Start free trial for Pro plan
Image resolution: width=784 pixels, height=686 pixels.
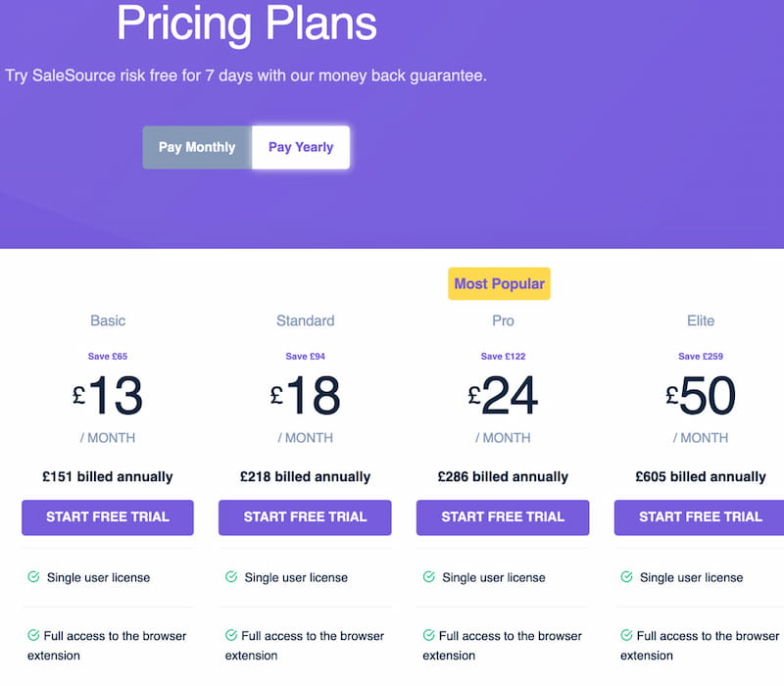(503, 516)
